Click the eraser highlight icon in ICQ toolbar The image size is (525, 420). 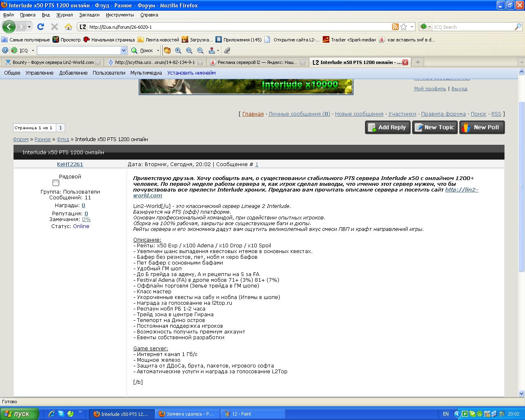pyautogui.click(x=227, y=50)
